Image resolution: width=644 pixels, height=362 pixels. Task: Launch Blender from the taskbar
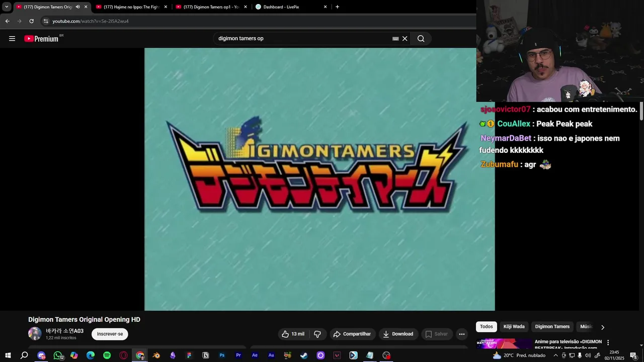pyautogui.click(x=156, y=355)
